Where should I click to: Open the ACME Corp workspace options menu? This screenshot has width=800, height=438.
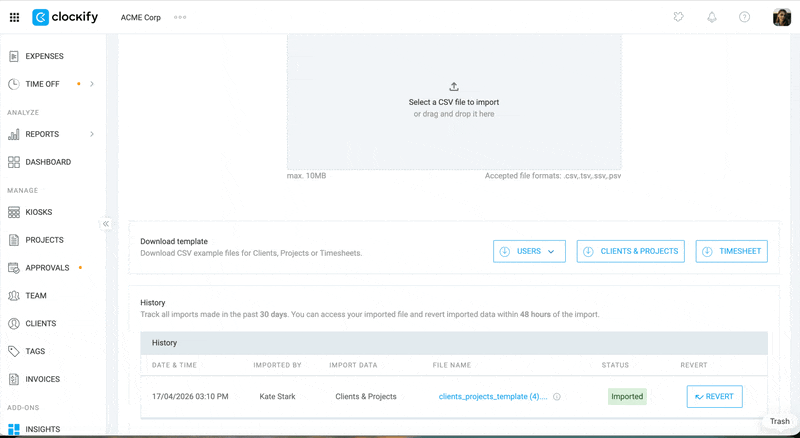point(180,17)
